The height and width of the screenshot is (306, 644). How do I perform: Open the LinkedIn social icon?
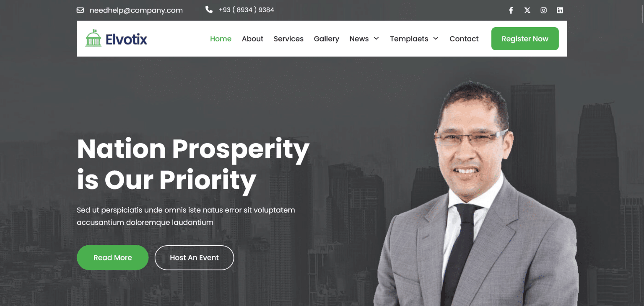(x=560, y=10)
